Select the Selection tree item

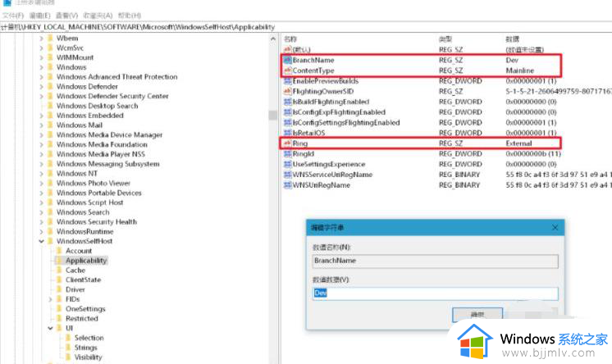pos(89,338)
